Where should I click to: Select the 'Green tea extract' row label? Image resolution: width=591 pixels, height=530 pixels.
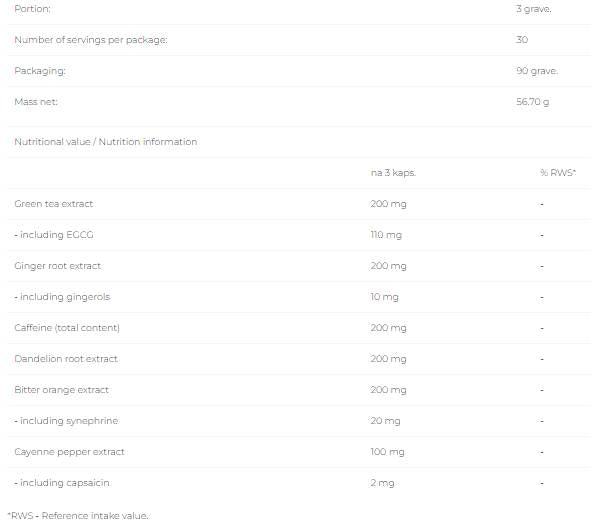point(54,204)
